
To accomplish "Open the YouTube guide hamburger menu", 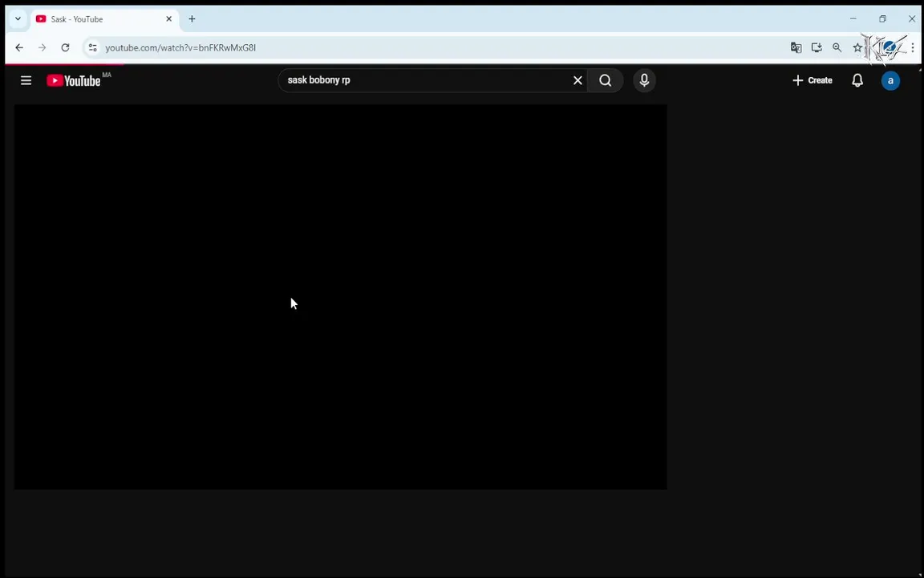I will [26, 80].
